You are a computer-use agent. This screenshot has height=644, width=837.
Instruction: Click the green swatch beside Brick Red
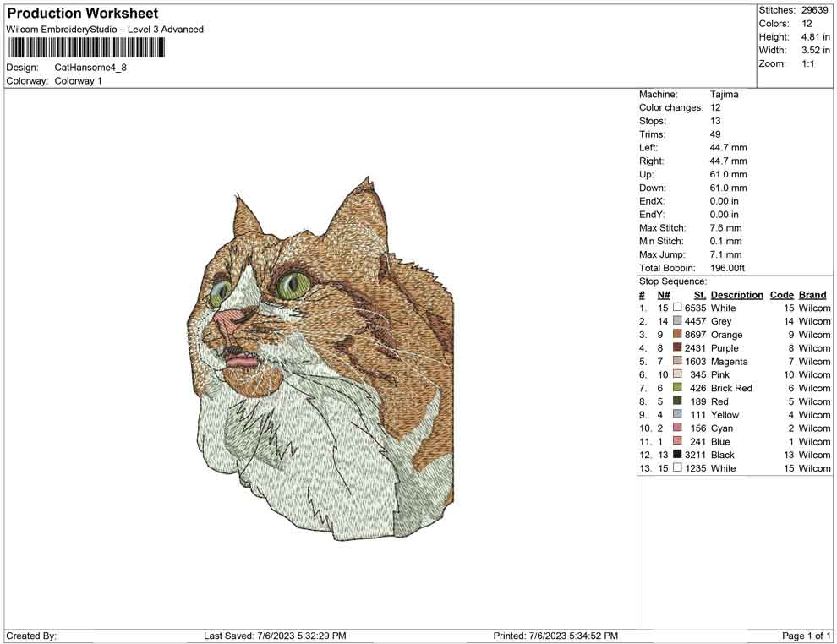[x=677, y=387]
